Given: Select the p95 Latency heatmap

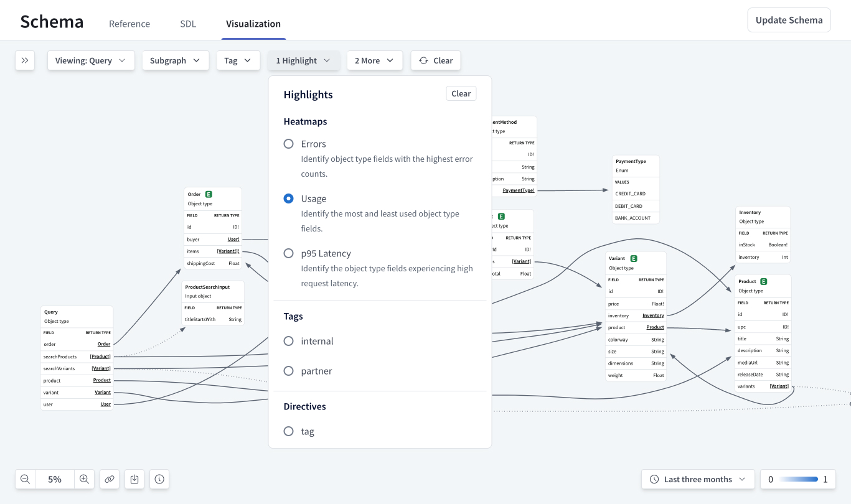Looking at the screenshot, I should pyautogui.click(x=288, y=253).
